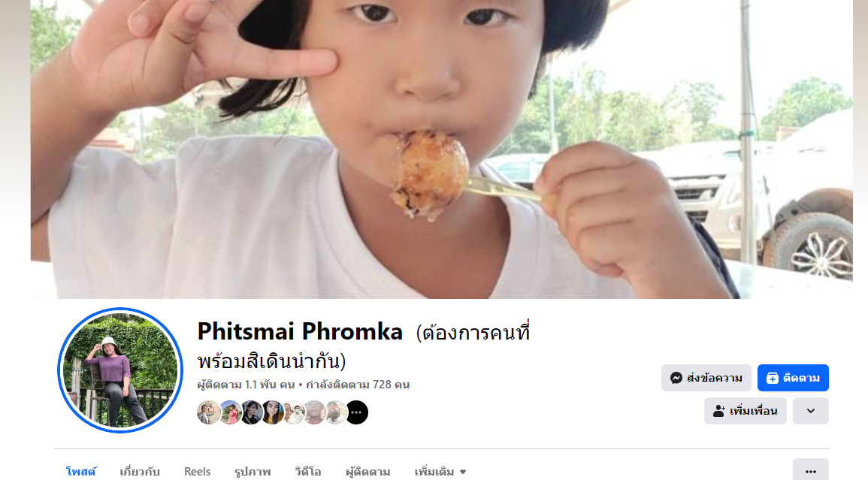Image resolution: width=868 pixels, height=480 pixels.
Task: Open the cover photo of the child eating
Action: pos(441,149)
